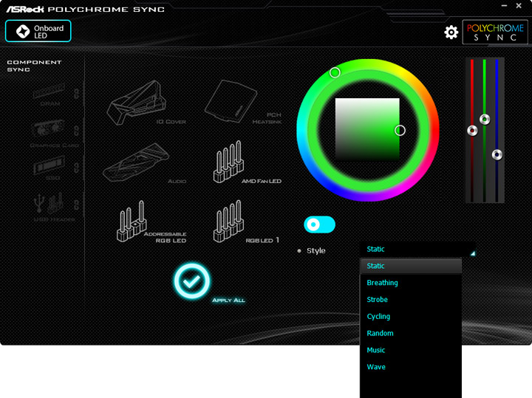Viewport: 532px width, 398px height.
Task: Choose Breathing from the style list
Action: point(411,283)
